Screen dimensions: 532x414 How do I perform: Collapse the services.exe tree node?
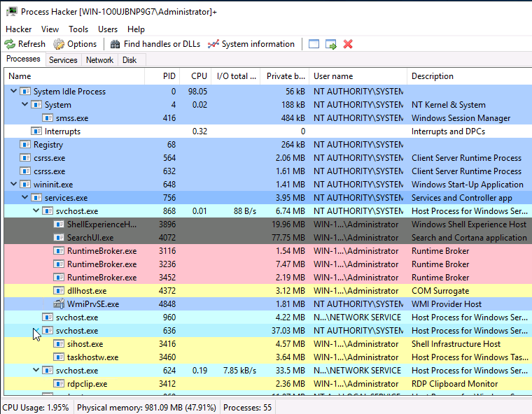click(24, 197)
